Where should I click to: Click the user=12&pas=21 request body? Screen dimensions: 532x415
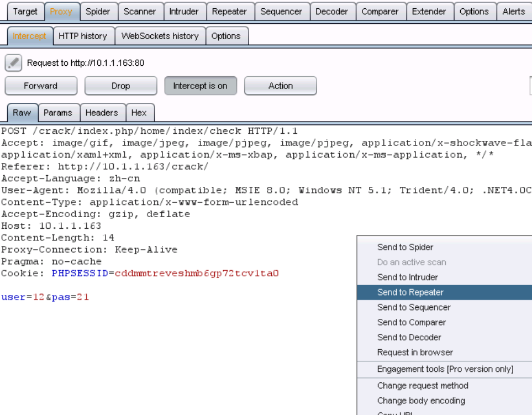coord(45,297)
